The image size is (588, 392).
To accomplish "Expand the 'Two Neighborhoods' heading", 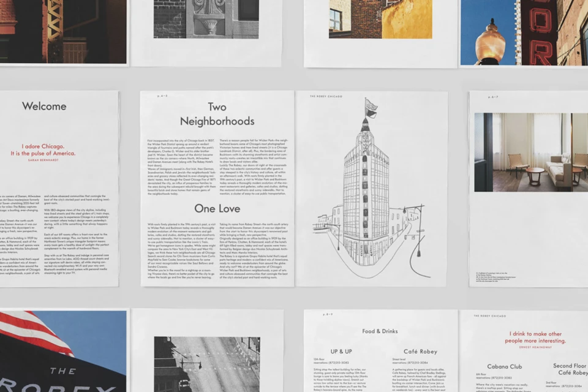I will click(x=217, y=113).
